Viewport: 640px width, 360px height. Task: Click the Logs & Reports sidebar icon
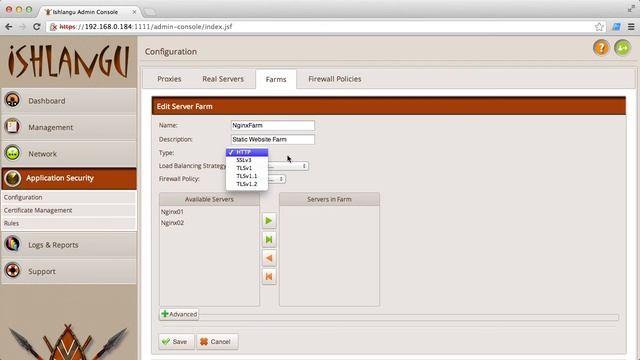click(x=13, y=244)
